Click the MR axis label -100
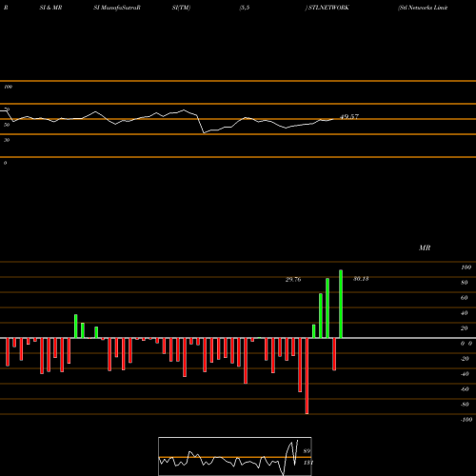The image size is (476, 476). (x=466, y=420)
